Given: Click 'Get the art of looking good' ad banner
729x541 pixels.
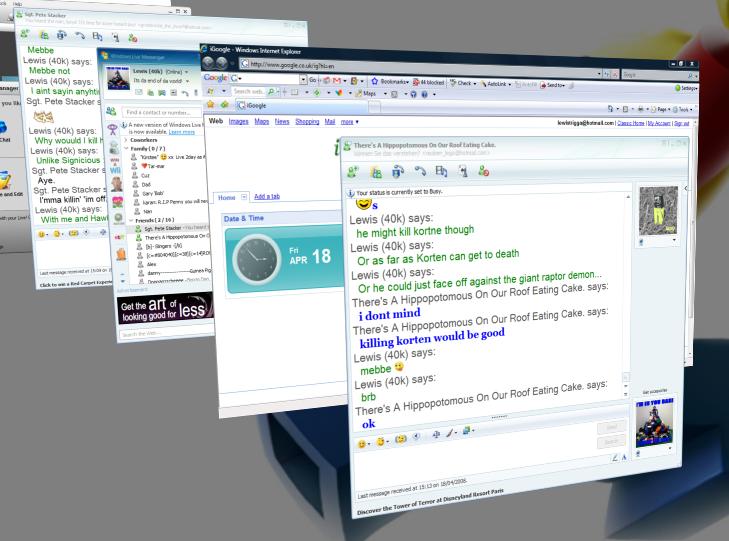Looking at the screenshot, I should pyautogui.click(x=165, y=310).
